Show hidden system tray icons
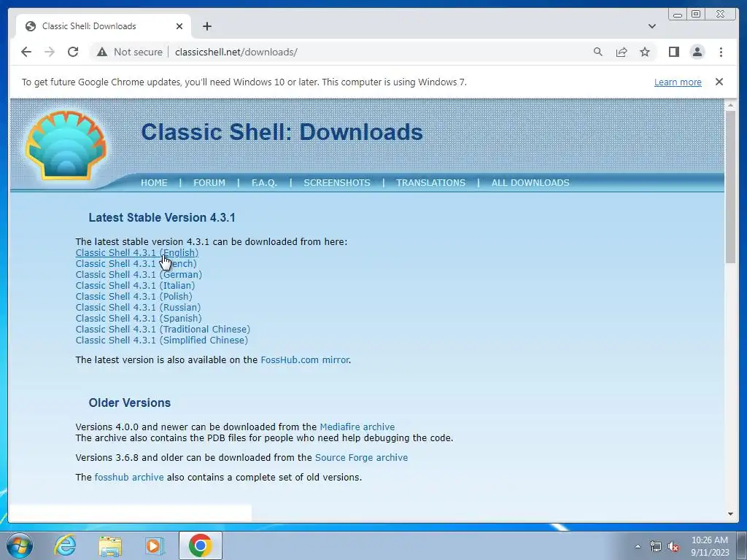Image resolution: width=747 pixels, height=560 pixels. pyautogui.click(x=638, y=546)
